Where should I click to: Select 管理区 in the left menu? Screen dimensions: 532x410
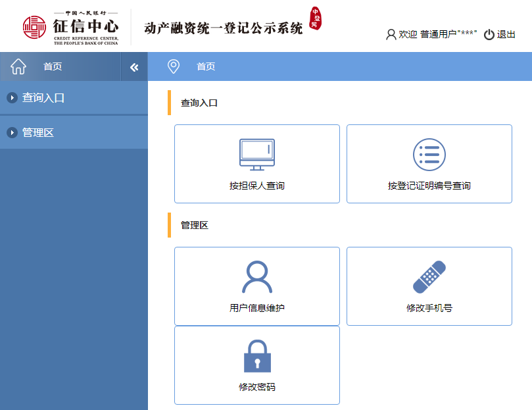[x=38, y=133]
